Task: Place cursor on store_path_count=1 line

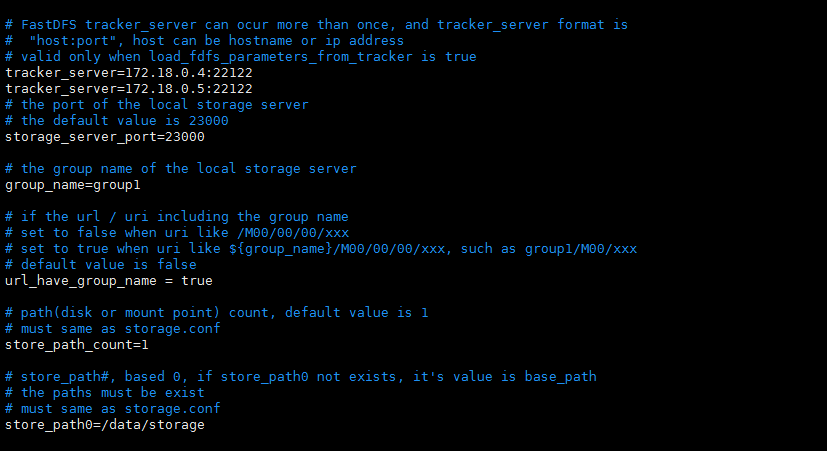Action: point(77,345)
